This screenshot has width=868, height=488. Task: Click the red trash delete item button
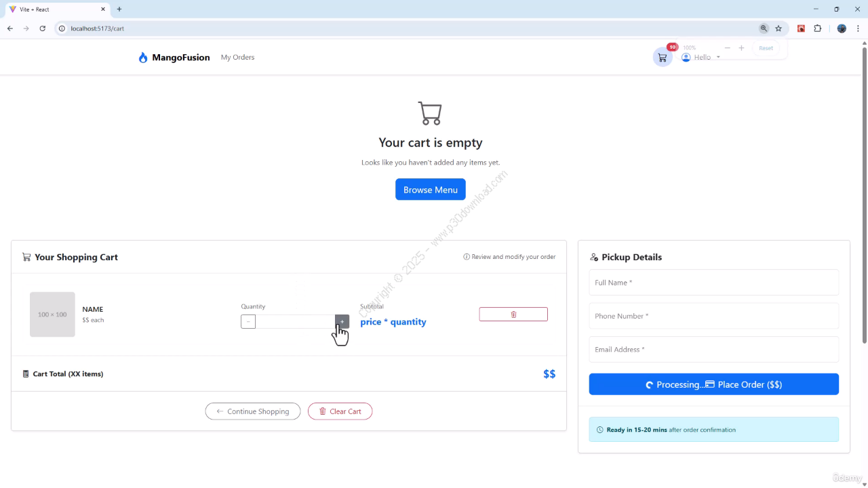point(513,314)
